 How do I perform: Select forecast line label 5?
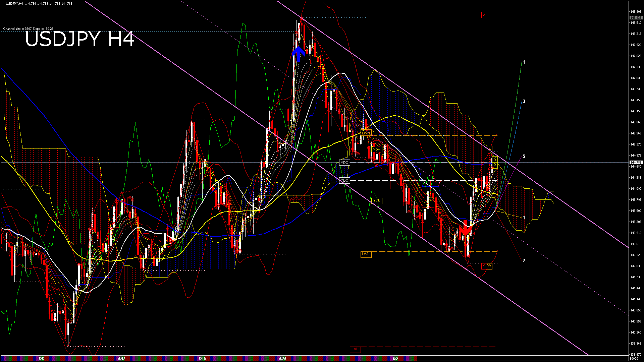coord(524,157)
